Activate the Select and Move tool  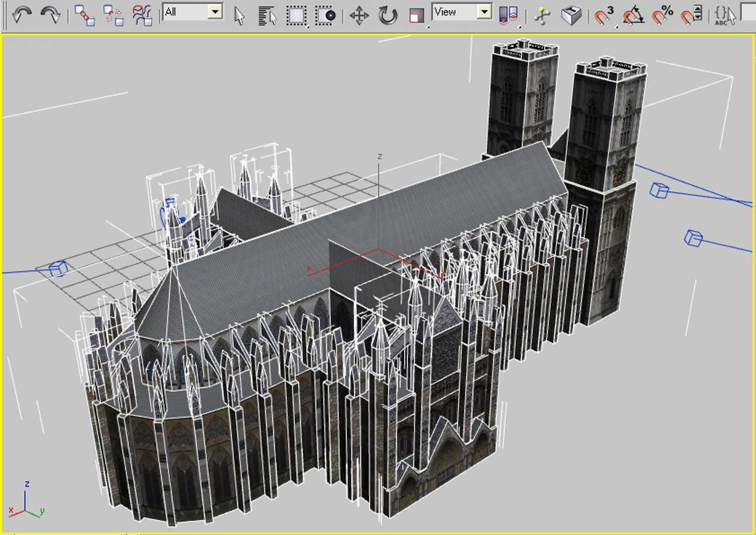[x=359, y=15]
